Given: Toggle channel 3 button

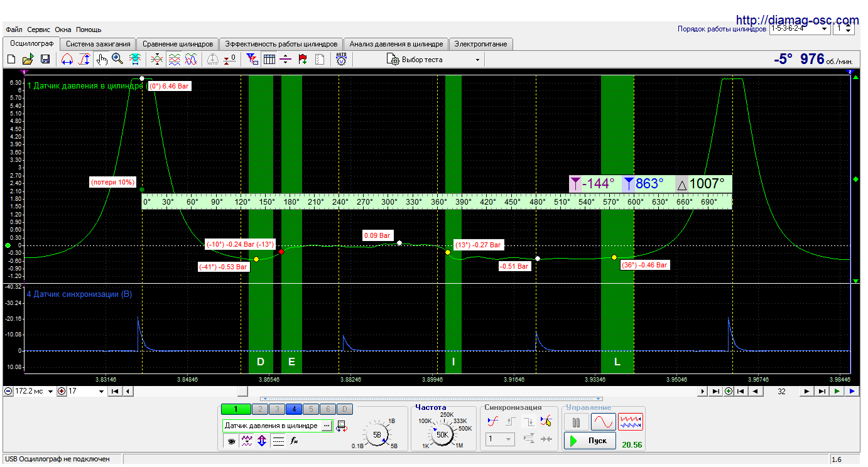Looking at the screenshot, I should coord(277,409).
